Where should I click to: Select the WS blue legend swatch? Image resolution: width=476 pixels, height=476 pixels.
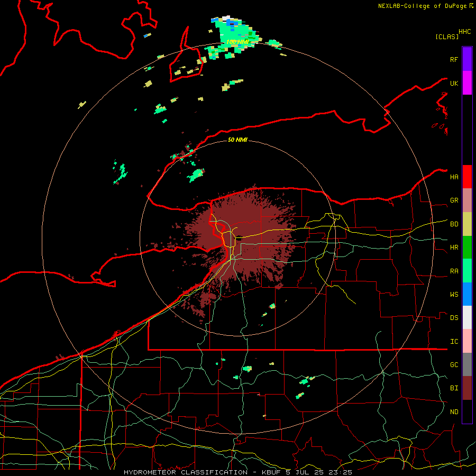point(467,294)
